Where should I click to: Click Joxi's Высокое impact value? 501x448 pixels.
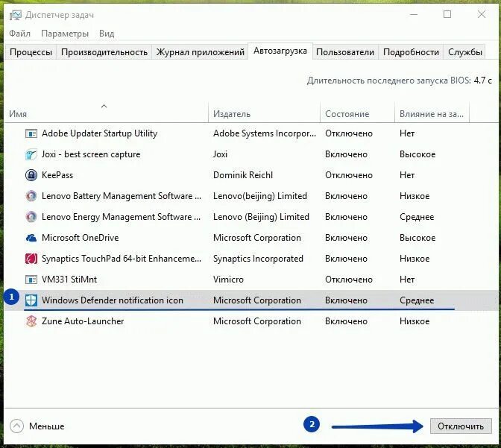[417, 154]
